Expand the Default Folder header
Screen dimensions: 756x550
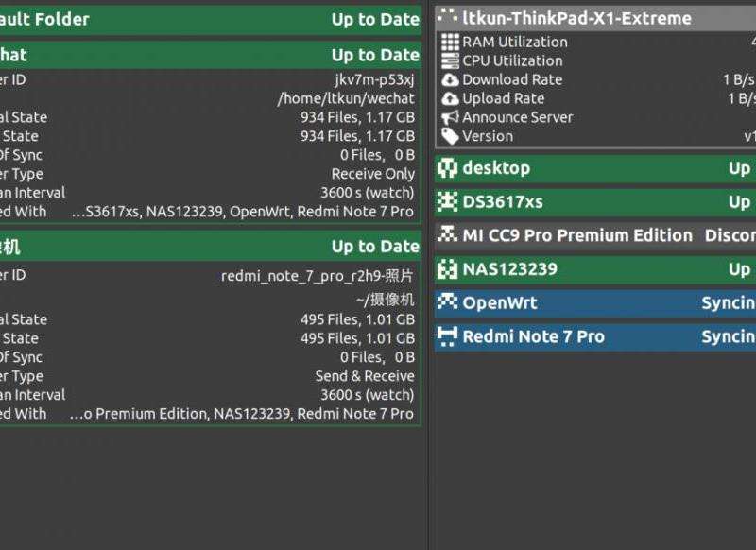point(211,20)
